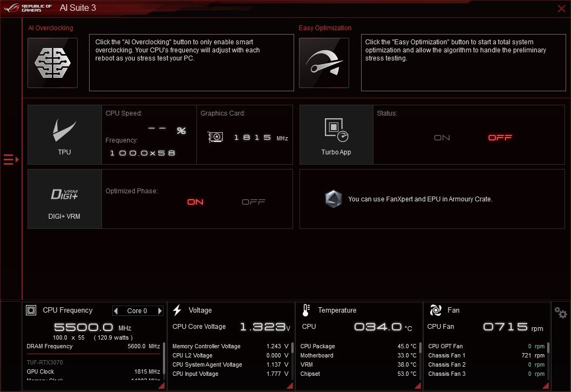
Task: Click the 120.9 watts power readout
Action: (x=113, y=337)
